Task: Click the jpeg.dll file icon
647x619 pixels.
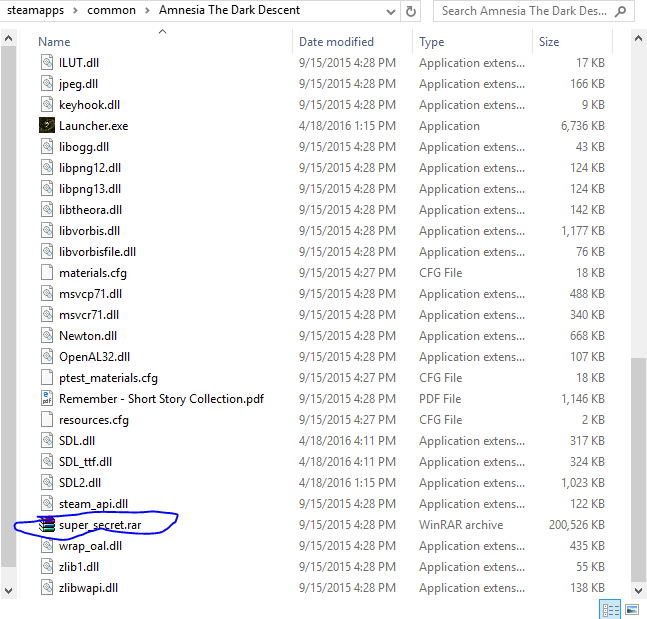Action: 47,84
